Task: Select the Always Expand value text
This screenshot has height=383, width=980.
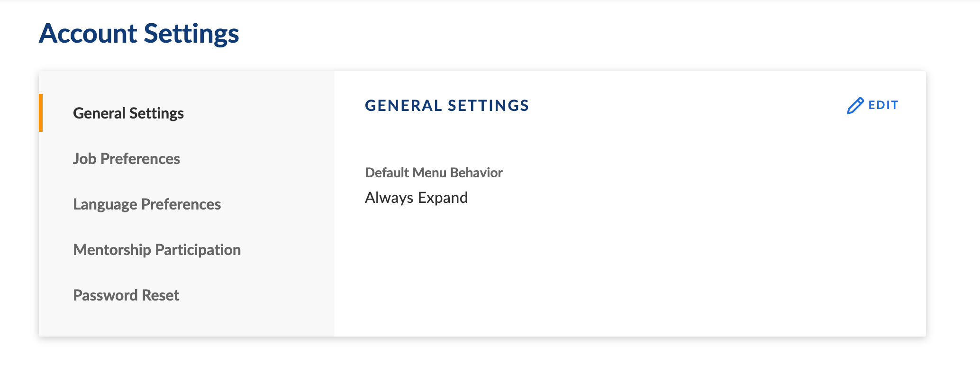Action: [x=416, y=198]
